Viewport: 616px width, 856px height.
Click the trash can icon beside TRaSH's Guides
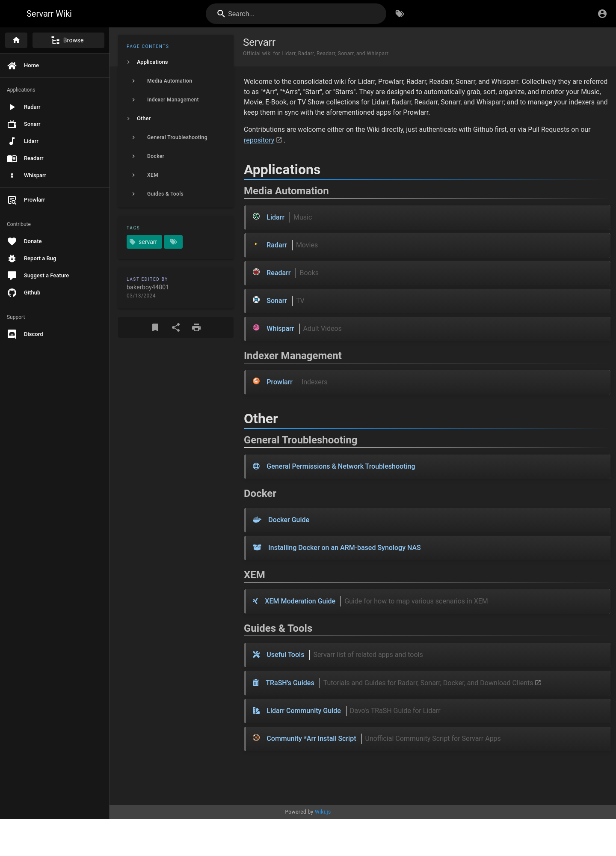[x=256, y=683]
